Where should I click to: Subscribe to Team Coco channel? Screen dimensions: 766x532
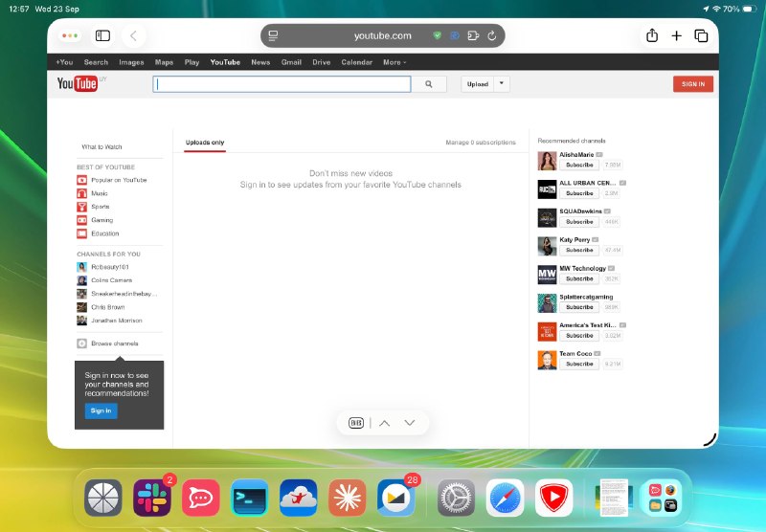click(579, 365)
